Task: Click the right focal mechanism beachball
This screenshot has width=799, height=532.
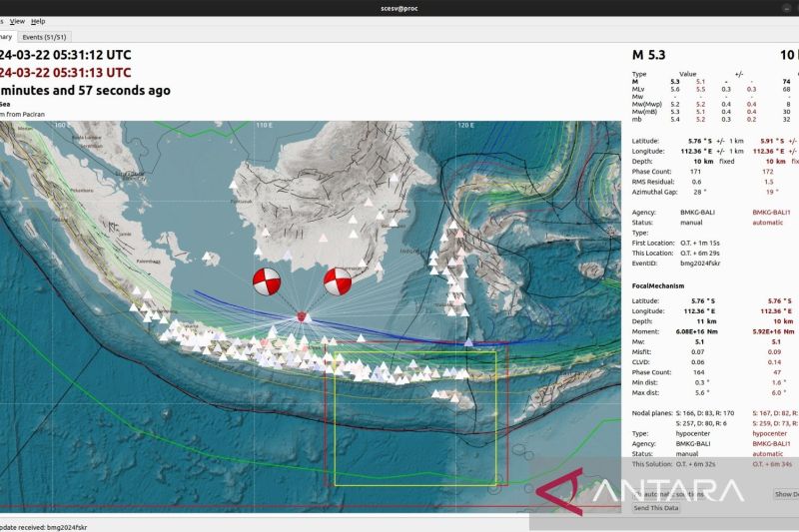Action: click(338, 281)
